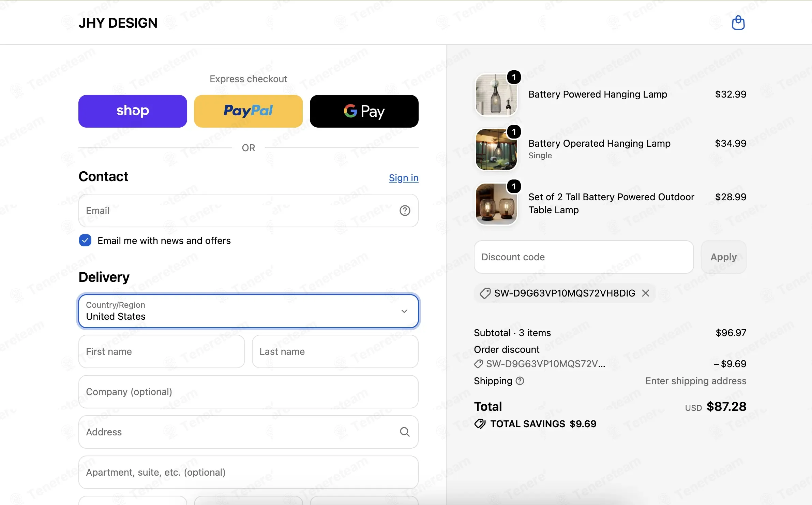The width and height of the screenshot is (812, 505).
Task: Click the Apply discount button
Action: pos(724,257)
